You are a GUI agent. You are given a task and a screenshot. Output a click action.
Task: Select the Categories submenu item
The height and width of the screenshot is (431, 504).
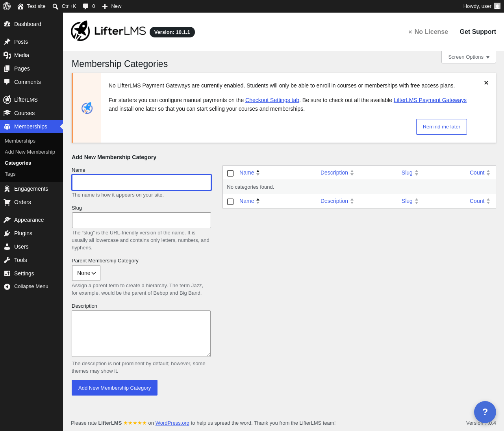(18, 163)
